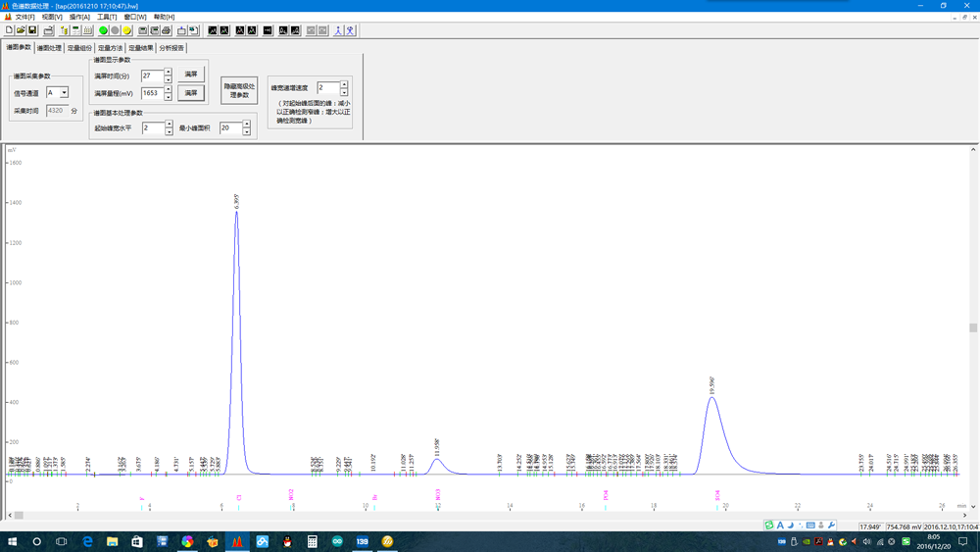The width and height of the screenshot is (980, 552).
Task: Open the 窗口[W] menu
Action: pyautogui.click(x=135, y=17)
